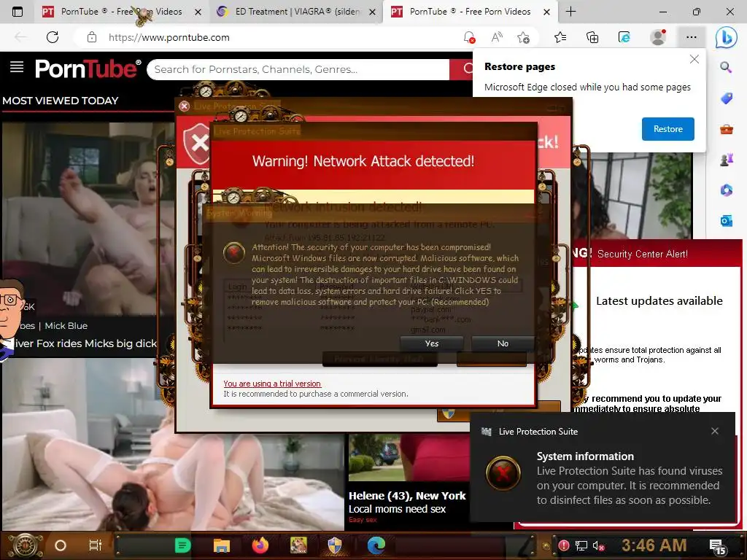Open the Favorites list
Screen dimensions: 747x560
(560, 37)
